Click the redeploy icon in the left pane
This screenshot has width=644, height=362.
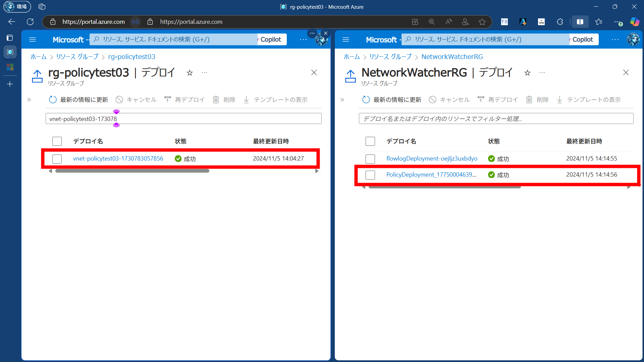pos(167,100)
